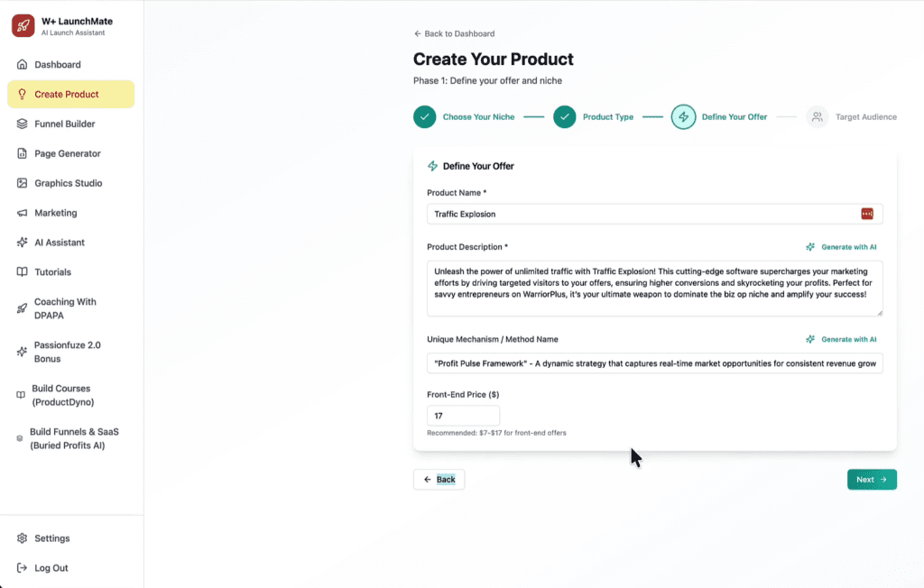The width and height of the screenshot is (924, 588).
Task: Click the LaunchMate rocket logo icon
Action: [23, 26]
